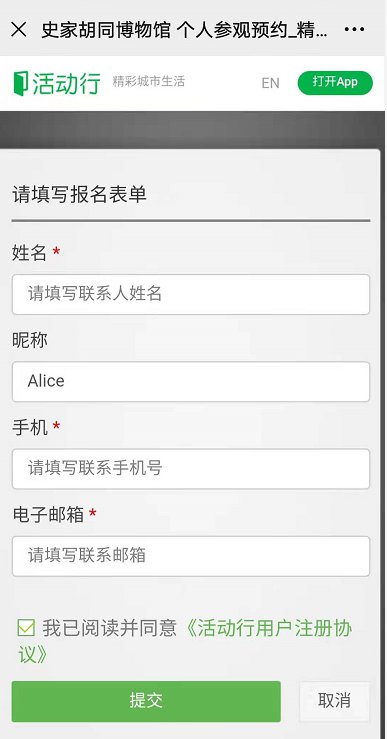Cancel registration with the 取消 button
The height and width of the screenshot is (739, 387).
(334, 701)
